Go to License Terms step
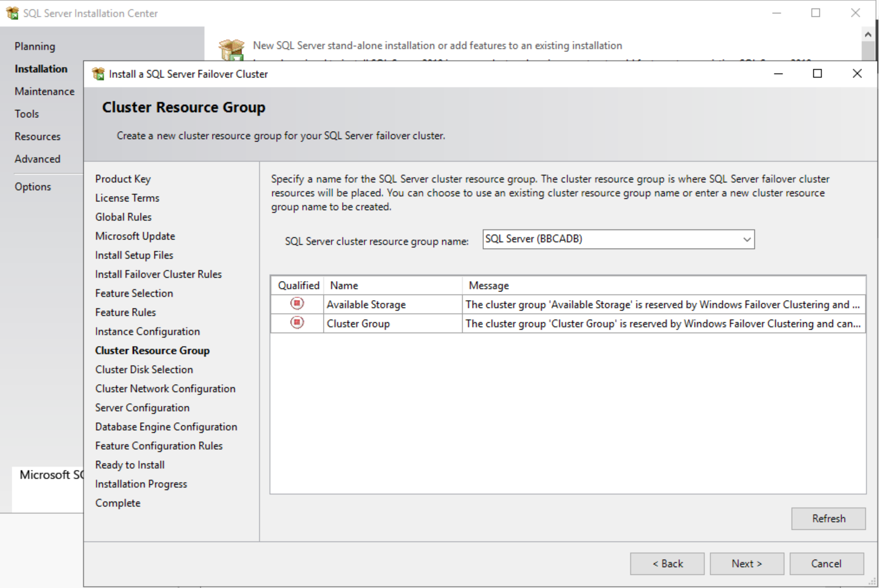The width and height of the screenshot is (879, 588). coord(127,198)
